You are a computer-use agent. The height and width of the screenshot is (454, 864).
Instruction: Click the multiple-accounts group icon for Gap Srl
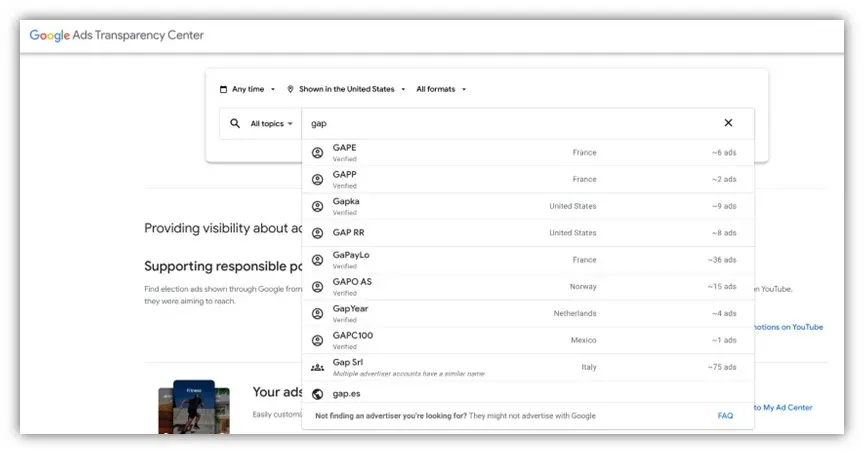[x=317, y=367]
